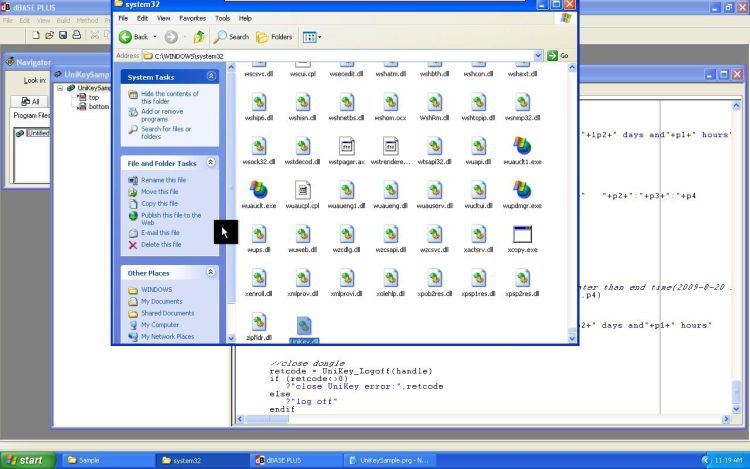This screenshot has width=750, height=469.
Task: Open Search in system32 toolbar
Action: point(232,37)
